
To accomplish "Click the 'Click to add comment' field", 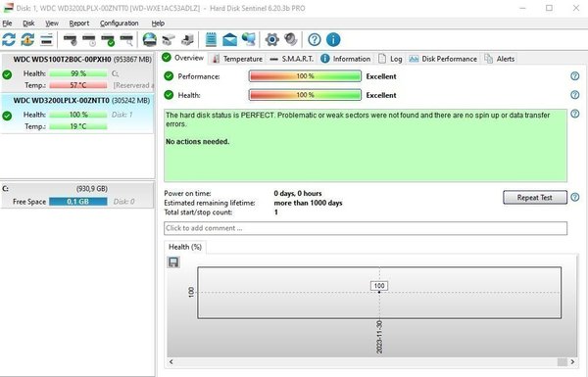I will click(x=366, y=228).
